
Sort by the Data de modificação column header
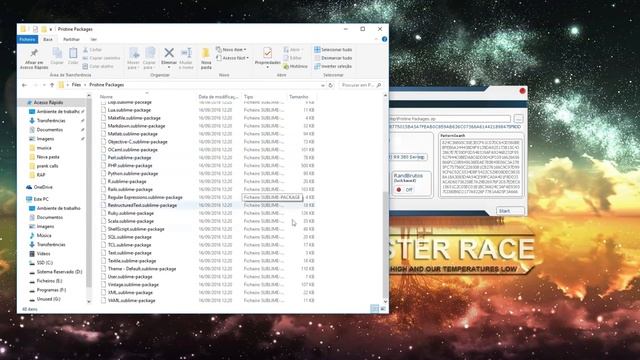218,97
